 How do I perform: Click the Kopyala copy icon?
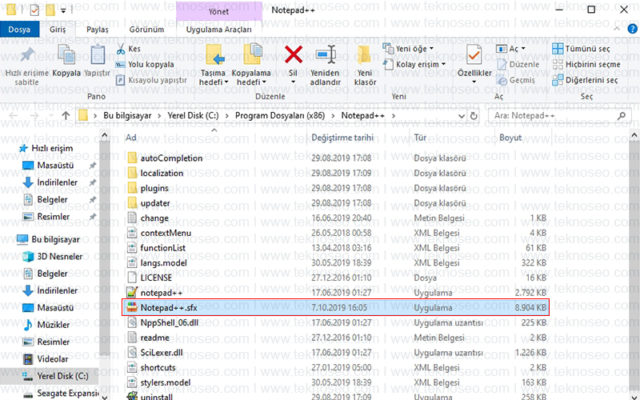click(67, 54)
